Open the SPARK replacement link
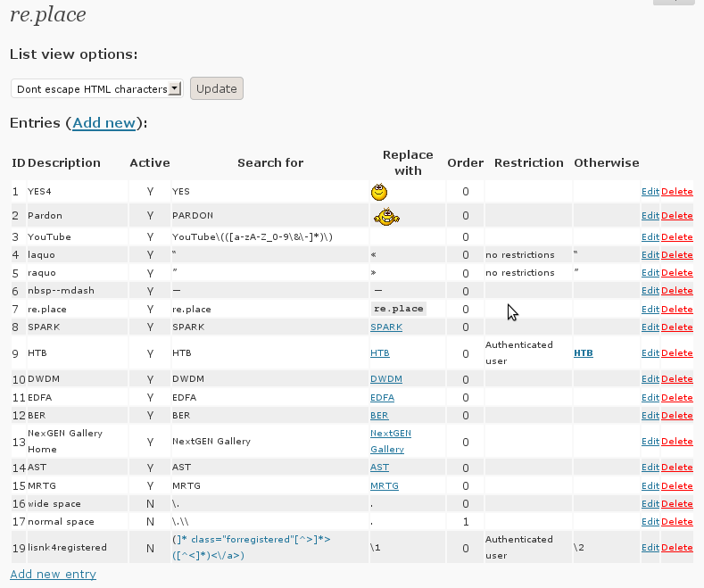704x588 pixels. [385, 327]
